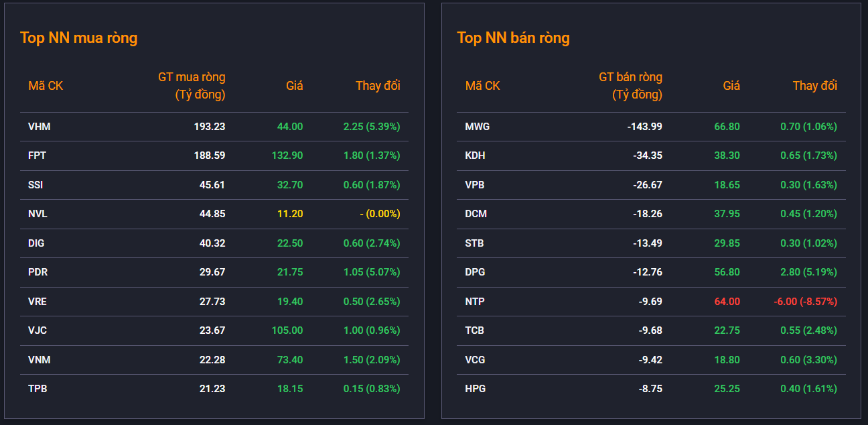
Task: Select the Top NN mua ròng title
Action: (x=78, y=38)
